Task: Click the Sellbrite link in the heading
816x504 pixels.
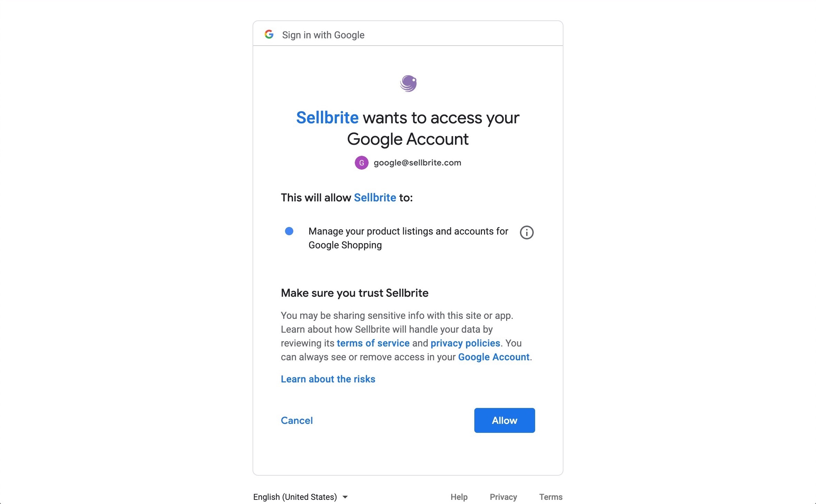Action: click(328, 118)
